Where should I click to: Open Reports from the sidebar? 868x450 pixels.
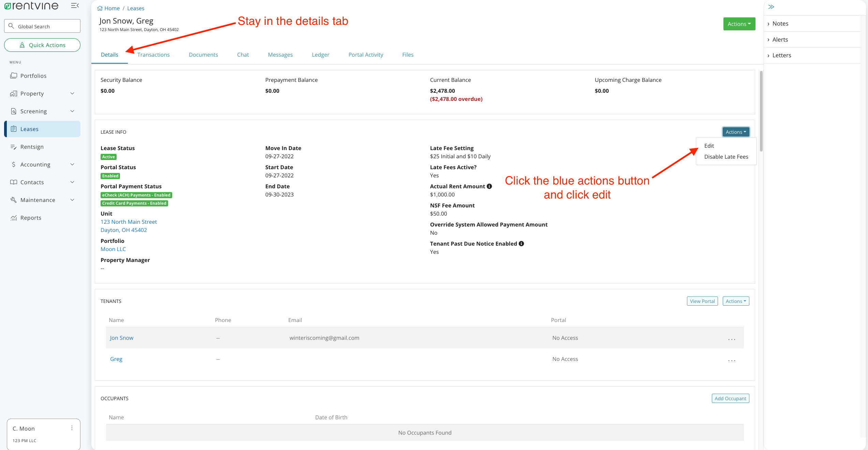point(31,217)
